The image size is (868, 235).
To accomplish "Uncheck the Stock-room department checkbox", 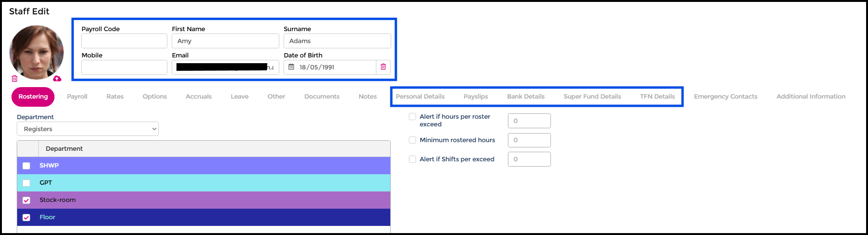I will [26, 200].
